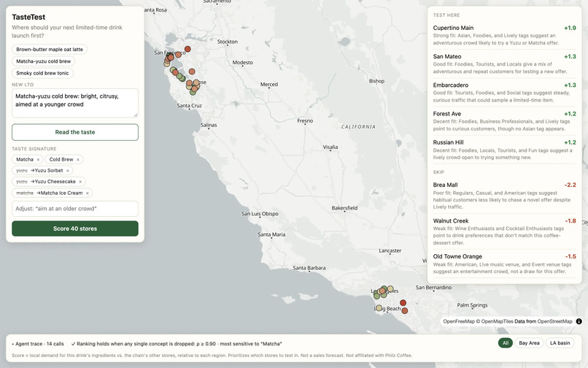
Task: Switch region filter to LA basin
Action: pyautogui.click(x=560, y=343)
